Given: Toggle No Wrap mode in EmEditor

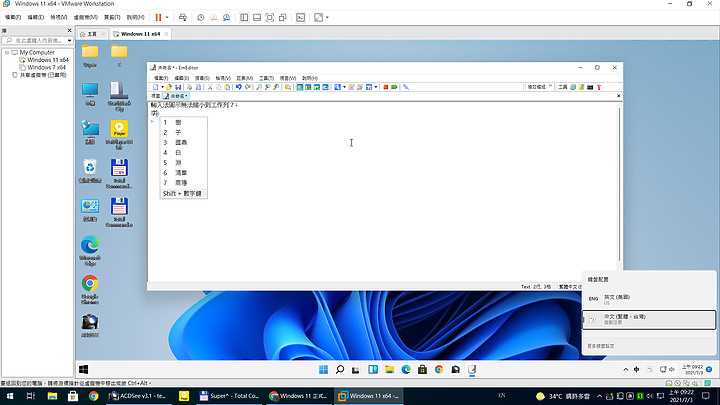Looking at the screenshot, I should [300, 87].
